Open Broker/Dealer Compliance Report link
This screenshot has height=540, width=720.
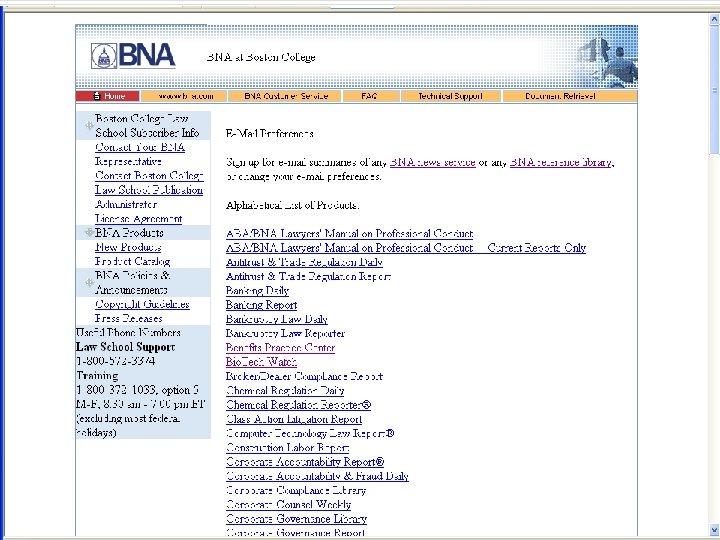[304, 376]
